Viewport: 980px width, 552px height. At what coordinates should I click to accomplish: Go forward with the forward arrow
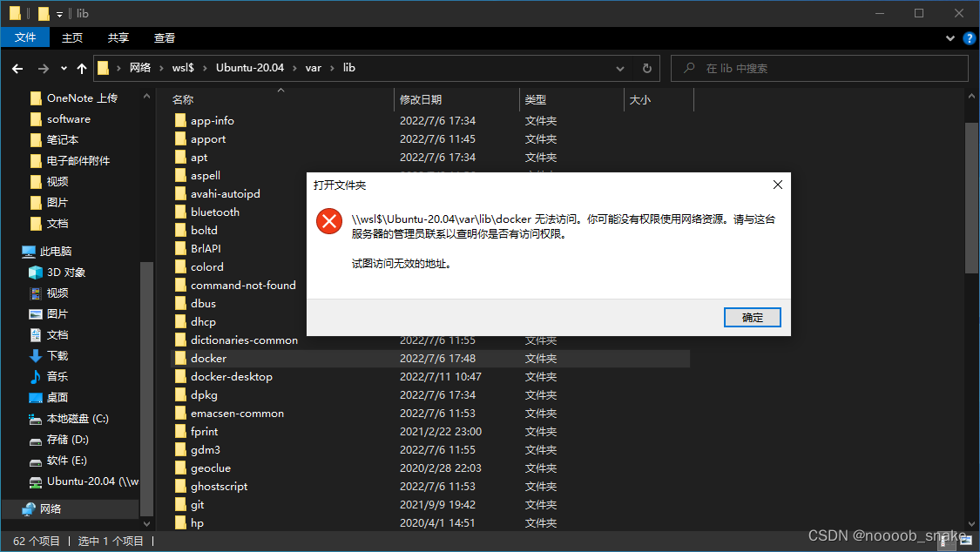pos(44,68)
